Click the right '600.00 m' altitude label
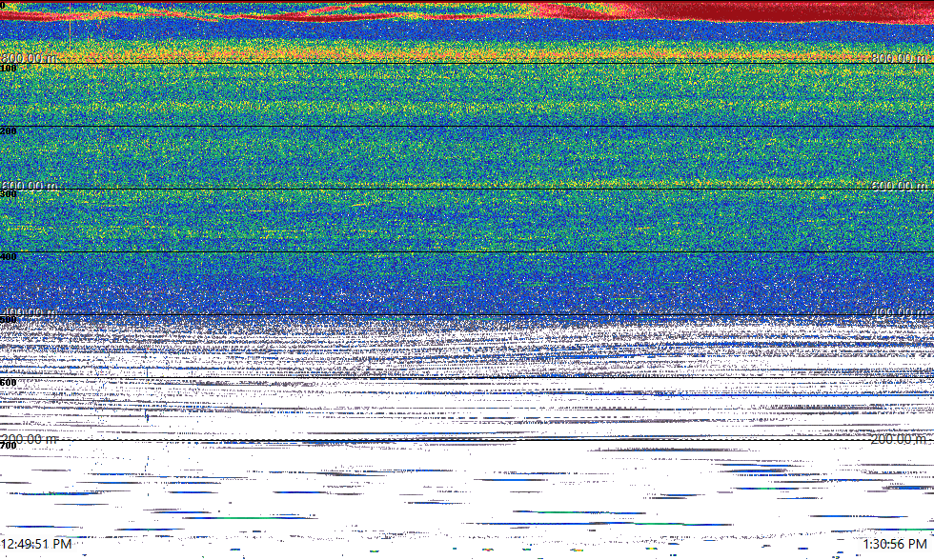 tap(900, 185)
